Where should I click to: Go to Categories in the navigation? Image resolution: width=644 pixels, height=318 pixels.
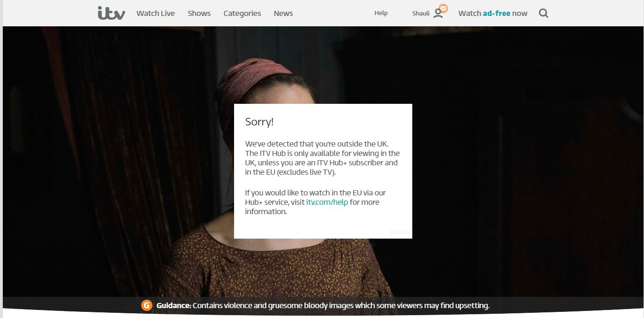point(242,13)
